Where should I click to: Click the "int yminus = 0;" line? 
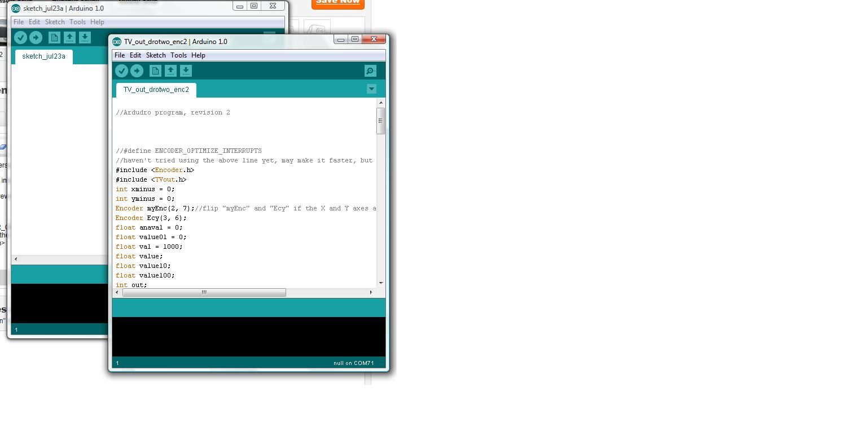[x=145, y=199]
